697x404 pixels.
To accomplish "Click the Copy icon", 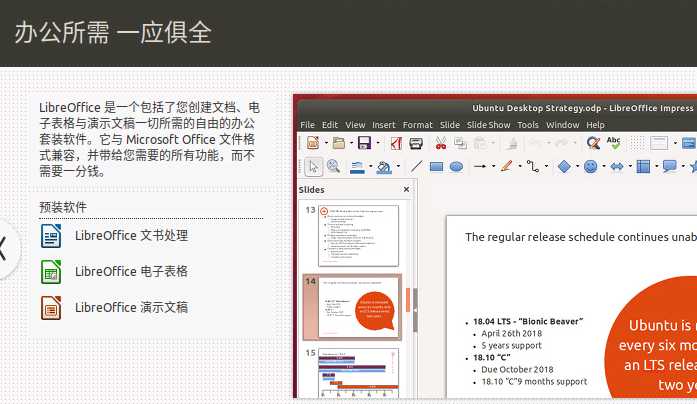I will point(460,143).
